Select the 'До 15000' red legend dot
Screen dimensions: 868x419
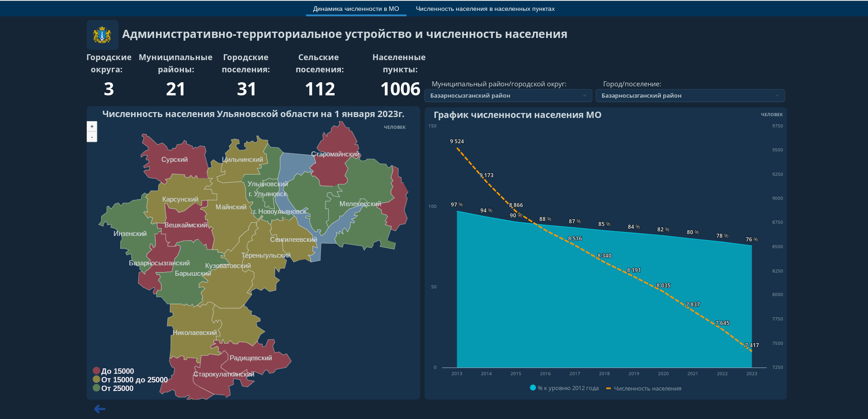[x=96, y=371]
